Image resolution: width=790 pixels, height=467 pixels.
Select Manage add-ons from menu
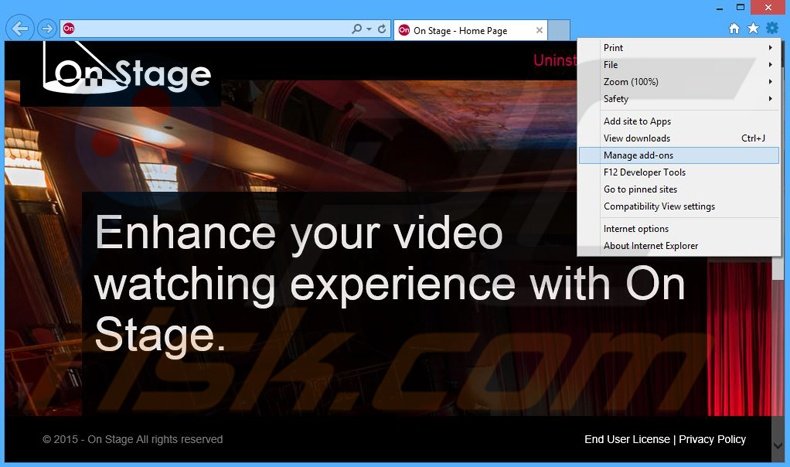679,155
